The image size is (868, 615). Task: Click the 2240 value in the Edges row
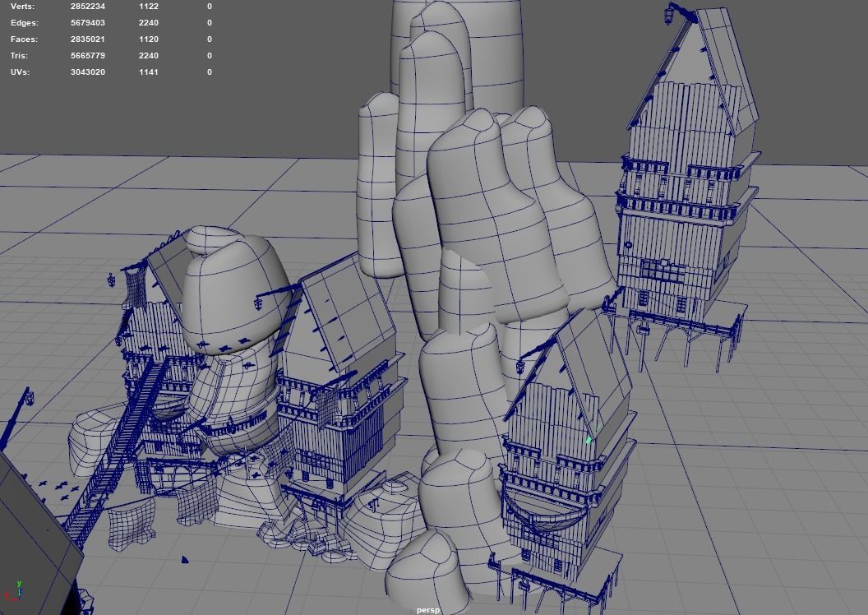tap(148, 23)
